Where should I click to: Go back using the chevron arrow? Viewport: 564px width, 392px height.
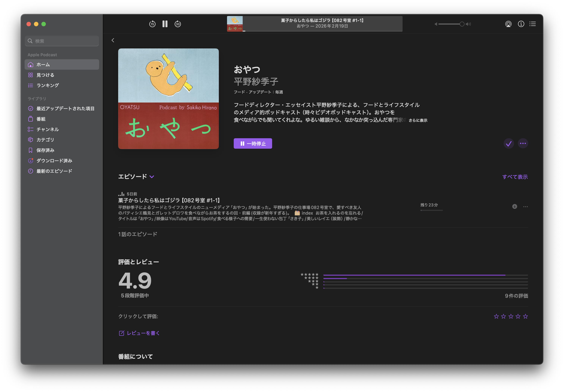coord(113,40)
